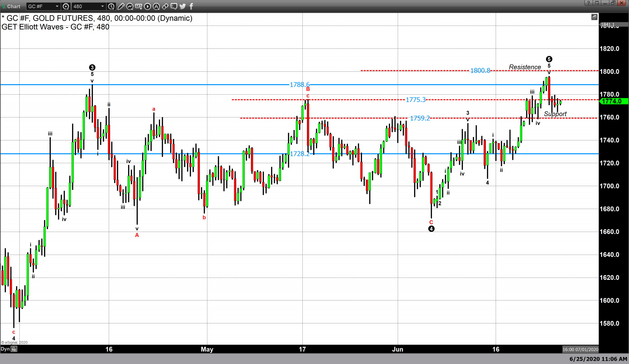The image size is (629, 364).
Task: Click the eSignal 2020 copyright text
Action: click(x=14, y=342)
